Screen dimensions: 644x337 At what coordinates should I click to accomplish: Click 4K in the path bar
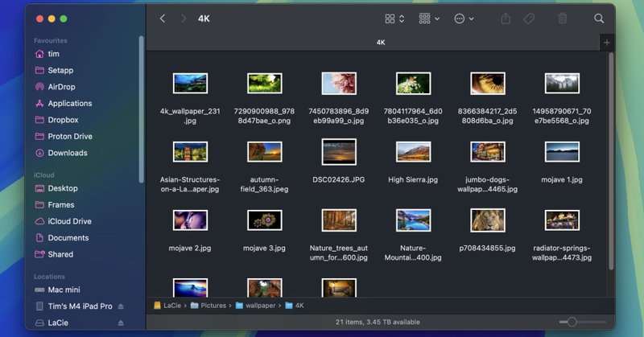click(x=295, y=306)
